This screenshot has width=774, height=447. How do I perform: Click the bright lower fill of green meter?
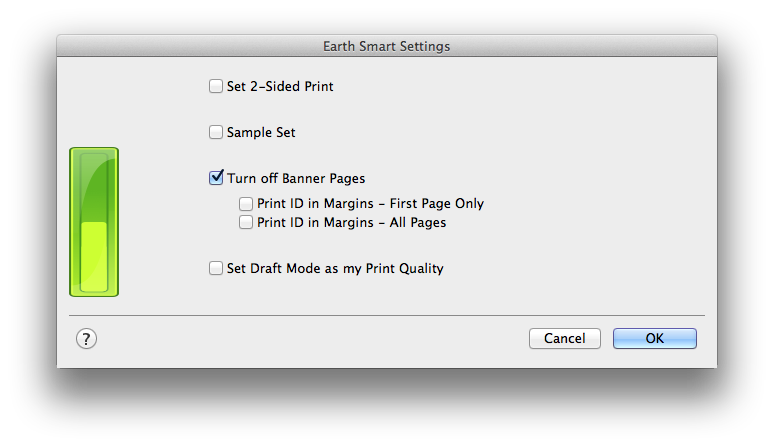(x=94, y=258)
